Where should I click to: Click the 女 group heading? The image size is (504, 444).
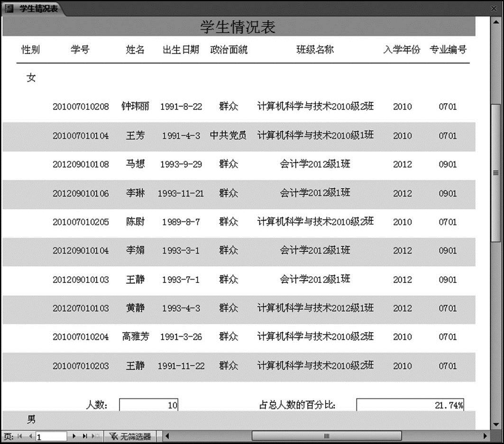(31, 77)
